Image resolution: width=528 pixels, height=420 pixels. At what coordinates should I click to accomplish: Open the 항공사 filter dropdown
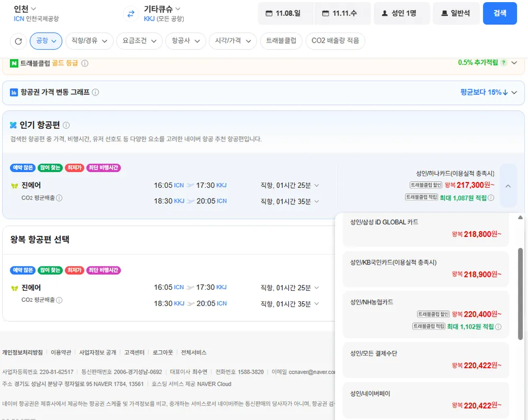(185, 41)
